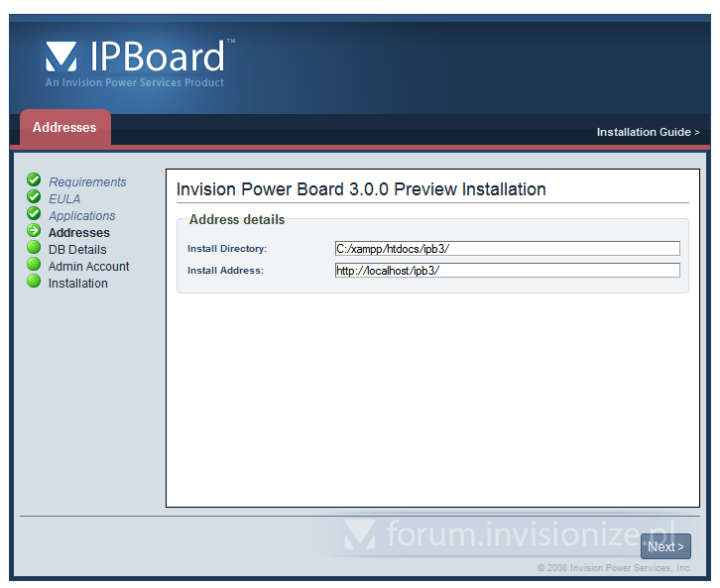Choose DB Details step in sidebar
The image size is (720, 588).
point(77,250)
